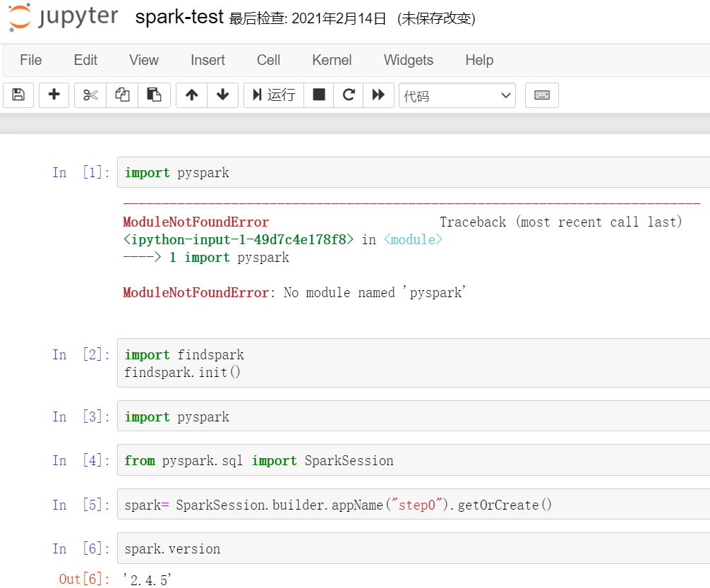Select cell 6 with spark.version

(x=414, y=548)
